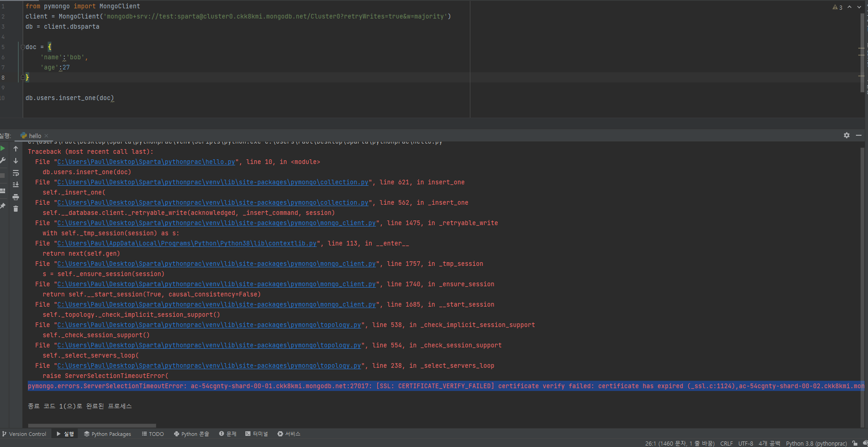Click the 'name':'bob' line in editor

[x=64, y=57]
